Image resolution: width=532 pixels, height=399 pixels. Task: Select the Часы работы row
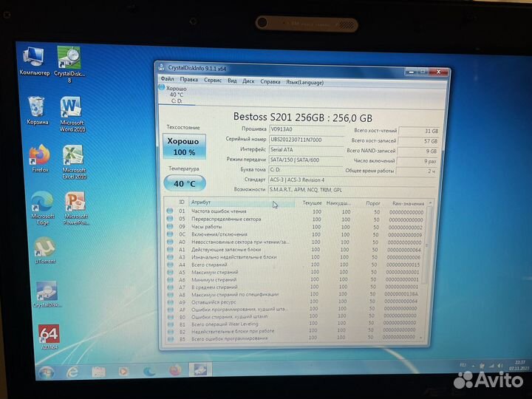tap(295, 227)
